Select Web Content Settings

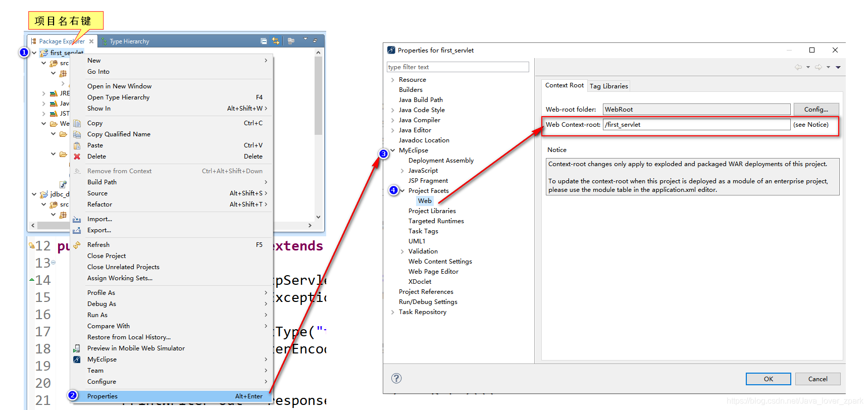440,262
